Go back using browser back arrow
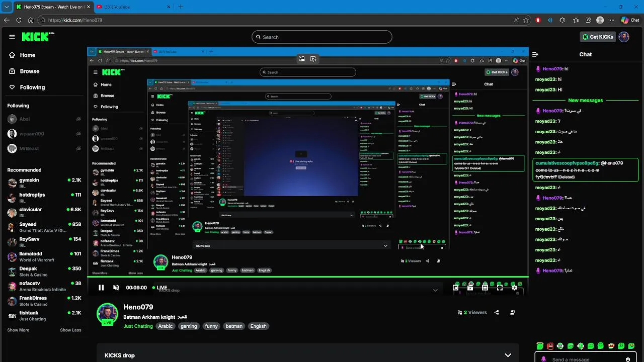 click(x=7, y=20)
